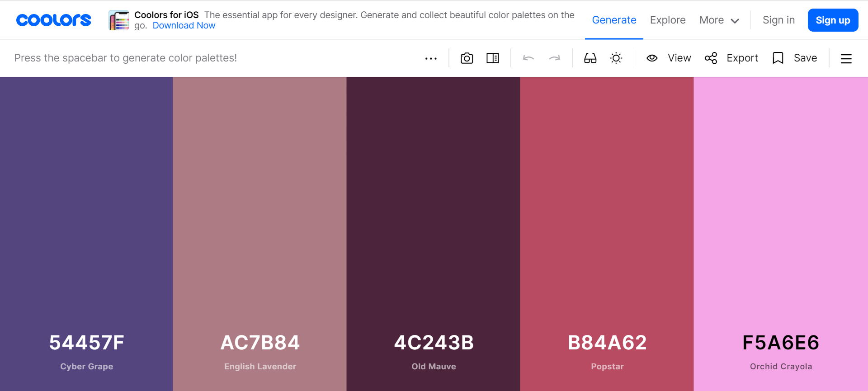868x391 pixels.
Task: Click the Old Mauve color name
Action: (434, 367)
